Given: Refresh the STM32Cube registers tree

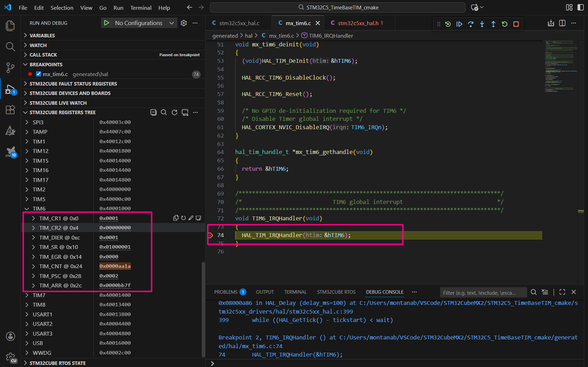Looking at the screenshot, I should tap(174, 113).
